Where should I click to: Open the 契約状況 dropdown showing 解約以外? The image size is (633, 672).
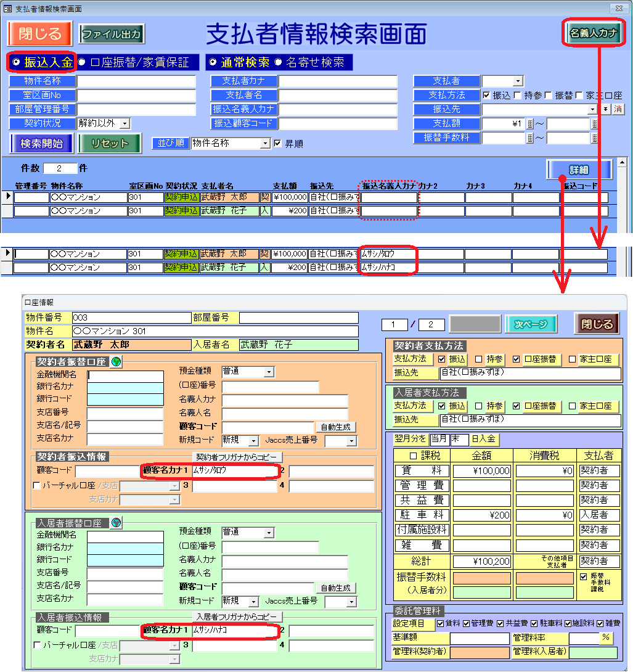click(x=125, y=123)
